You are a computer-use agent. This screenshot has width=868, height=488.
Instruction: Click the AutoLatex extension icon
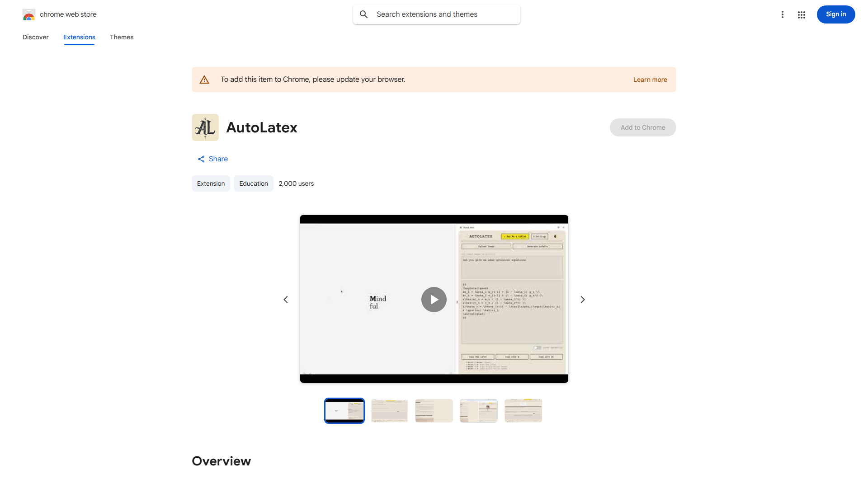click(205, 127)
